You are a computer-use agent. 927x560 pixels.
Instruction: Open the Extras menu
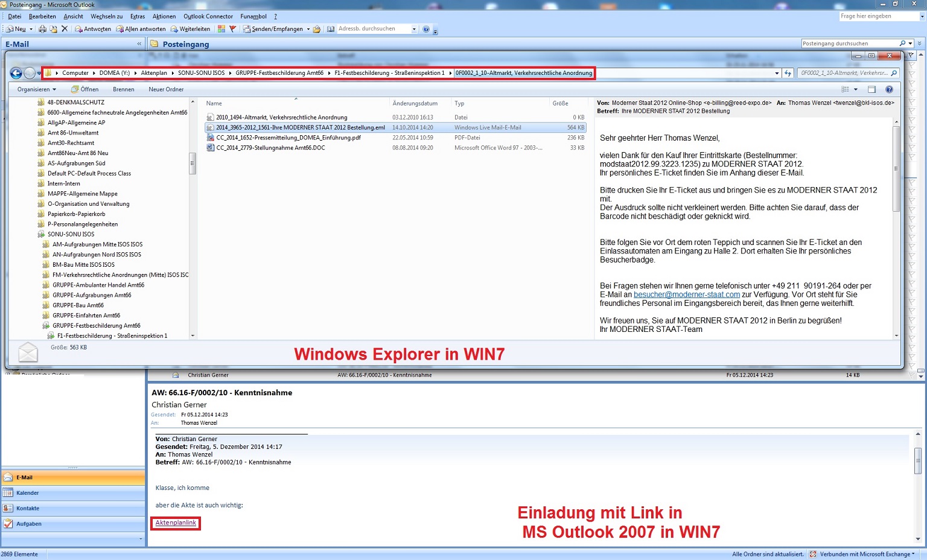click(138, 16)
